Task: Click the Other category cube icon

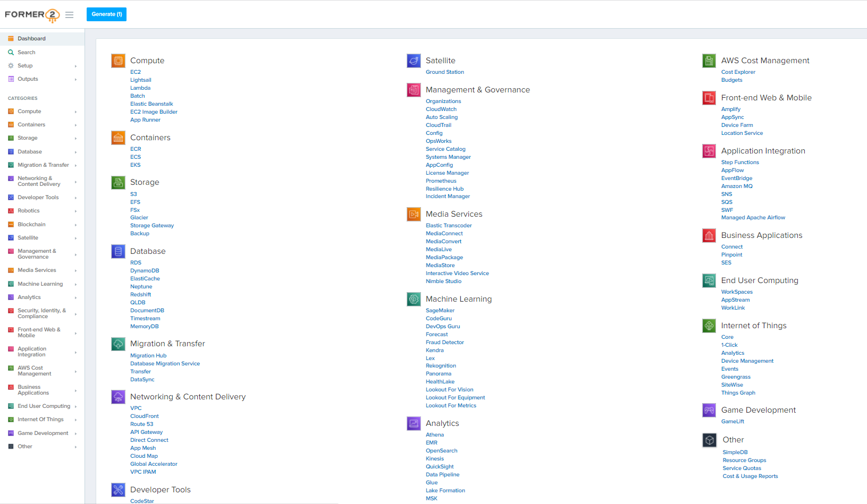Action: pos(710,440)
